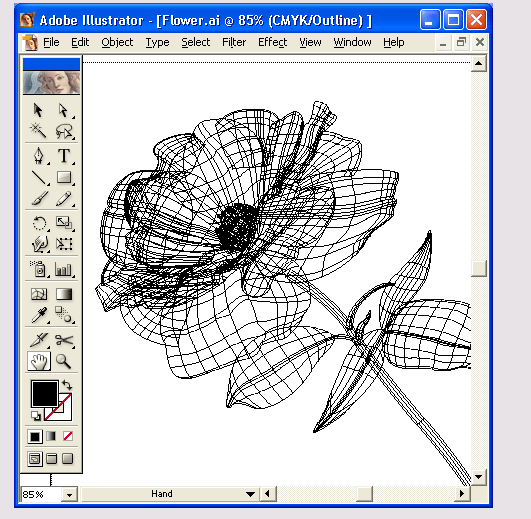Select the Scale tool
Image resolution: width=531 pixels, height=519 pixels.
64,223
